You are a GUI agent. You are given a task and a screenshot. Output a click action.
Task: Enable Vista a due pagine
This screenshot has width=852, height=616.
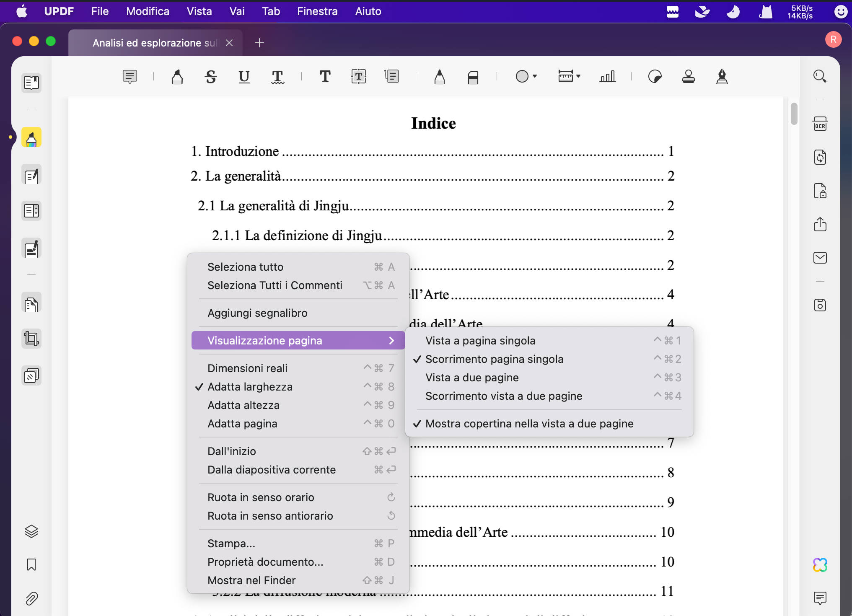coord(549,378)
